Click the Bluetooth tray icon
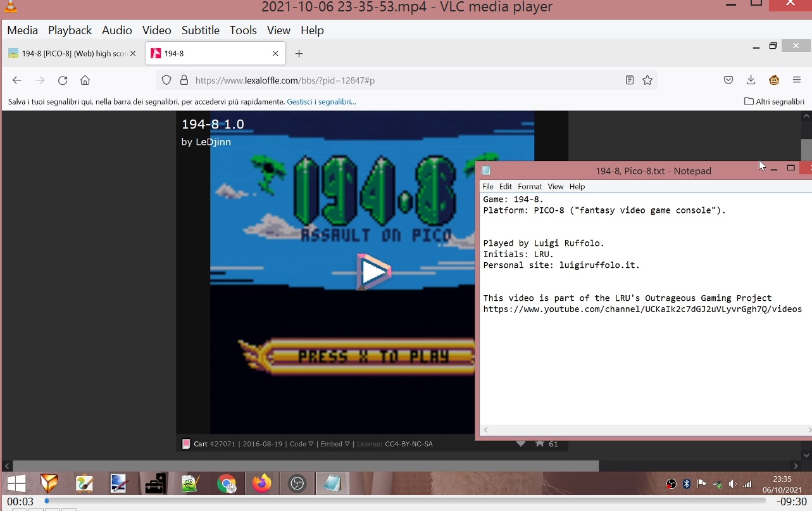Image resolution: width=812 pixels, height=511 pixels. (x=687, y=484)
